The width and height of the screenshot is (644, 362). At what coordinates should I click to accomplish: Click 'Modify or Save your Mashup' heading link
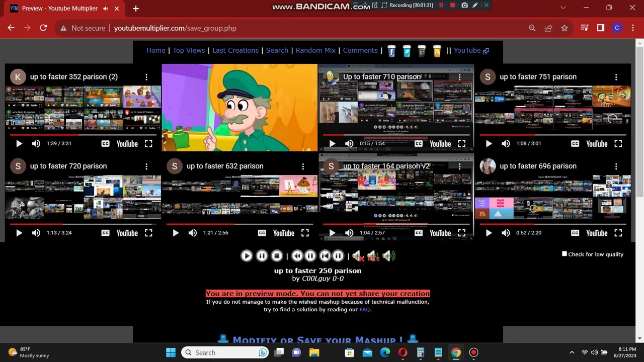(318, 339)
